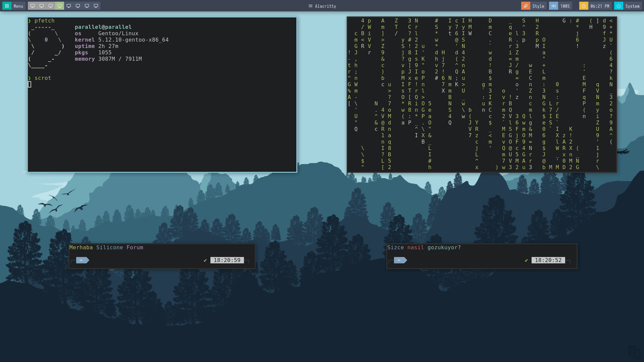Click the Gentoo/Linux os value
The width and height of the screenshot is (644, 362).
118,34
